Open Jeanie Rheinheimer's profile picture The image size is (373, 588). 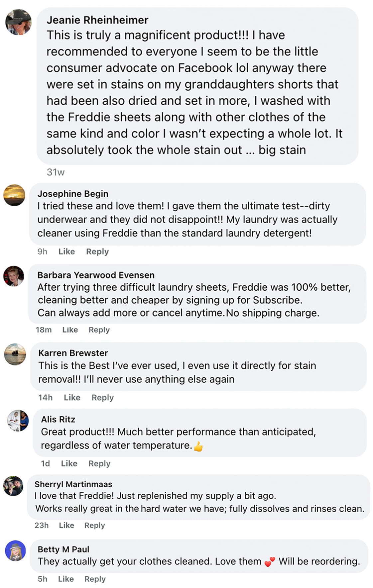[x=18, y=22]
